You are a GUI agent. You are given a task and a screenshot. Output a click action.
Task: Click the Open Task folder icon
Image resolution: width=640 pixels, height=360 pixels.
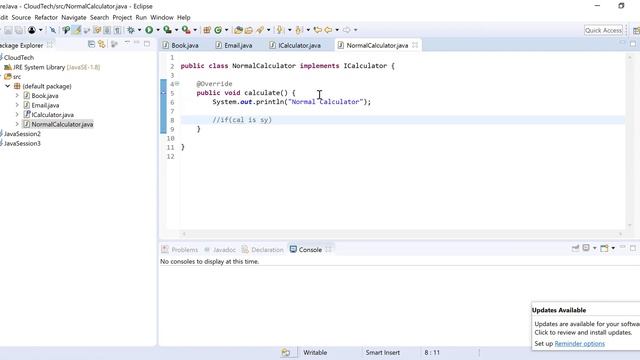[249, 30]
